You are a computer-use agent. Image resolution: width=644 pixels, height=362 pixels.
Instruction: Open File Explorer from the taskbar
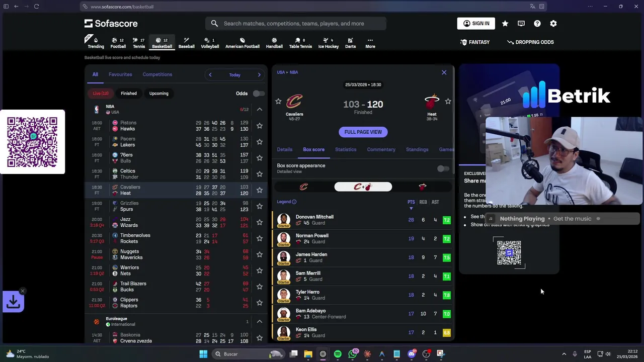click(308, 354)
